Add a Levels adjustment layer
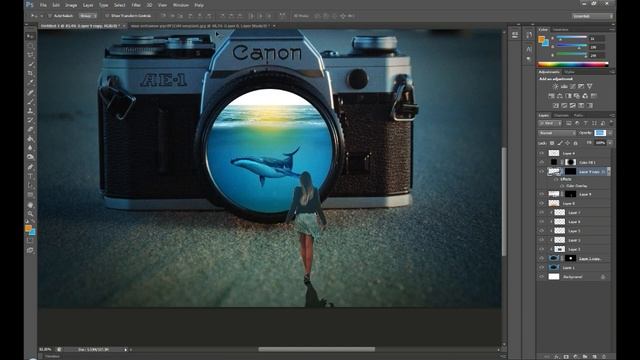Image resolution: width=640 pixels, height=360 pixels. pos(564,87)
